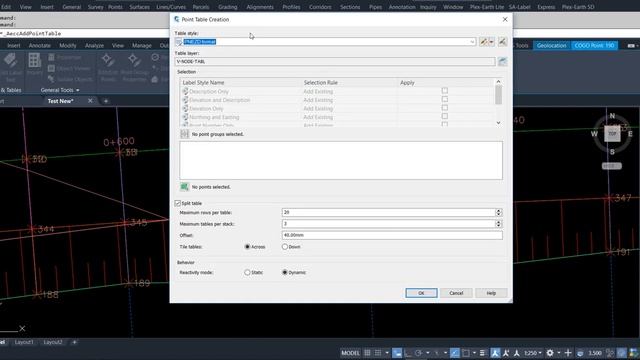Open the Surfaces menu
Image resolution: width=640 pixels, height=360 pixels.
coord(139,7)
